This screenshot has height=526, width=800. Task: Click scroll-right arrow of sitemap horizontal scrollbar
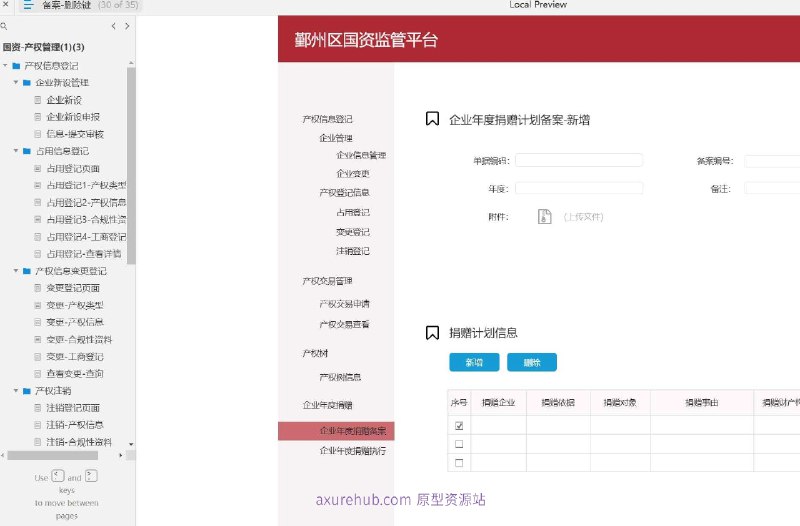[121, 455]
